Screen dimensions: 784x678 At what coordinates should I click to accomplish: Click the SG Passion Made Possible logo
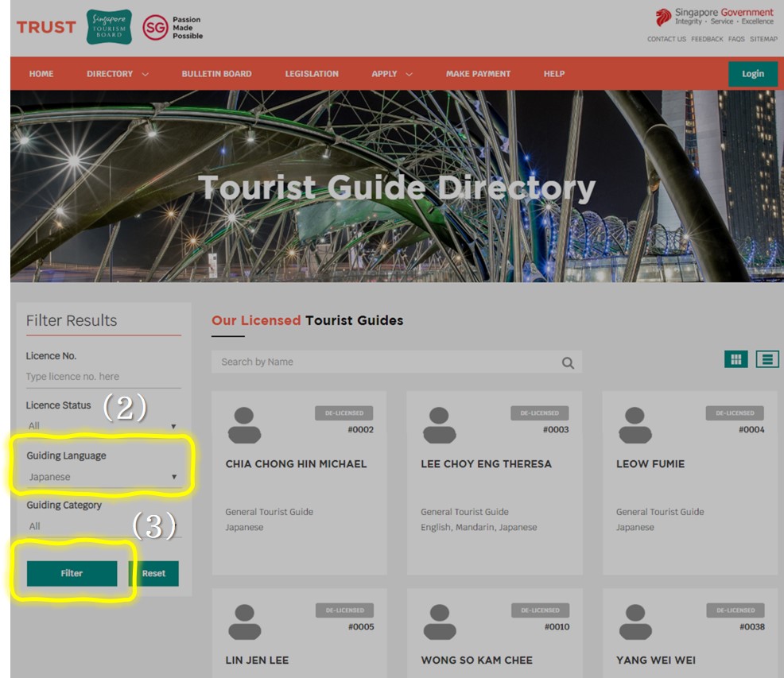[x=173, y=28]
